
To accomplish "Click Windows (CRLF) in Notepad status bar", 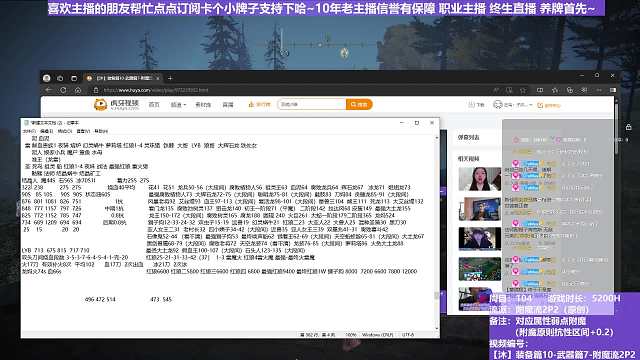I will 377,335.
